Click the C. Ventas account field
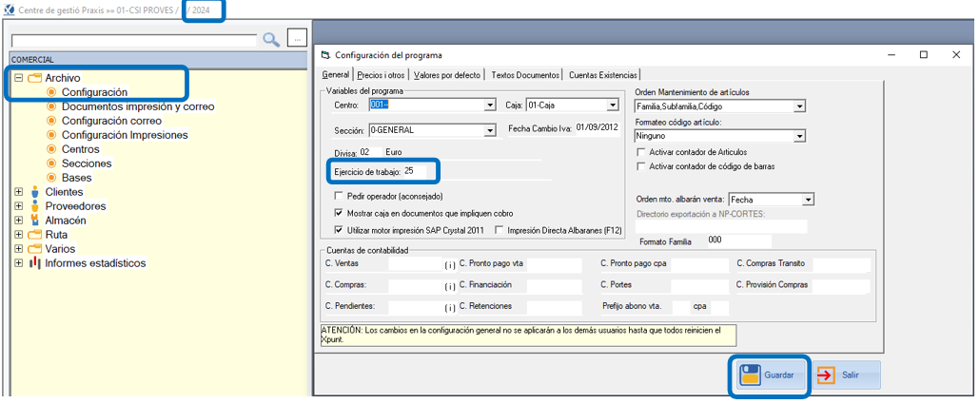This screenshot has height=404, width=980. point(415,264)
